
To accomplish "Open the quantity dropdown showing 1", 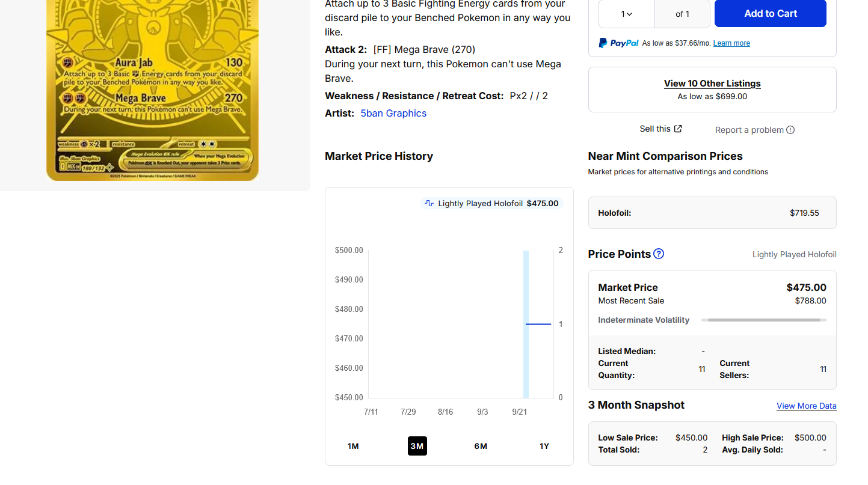I will (x=627, y=14).
